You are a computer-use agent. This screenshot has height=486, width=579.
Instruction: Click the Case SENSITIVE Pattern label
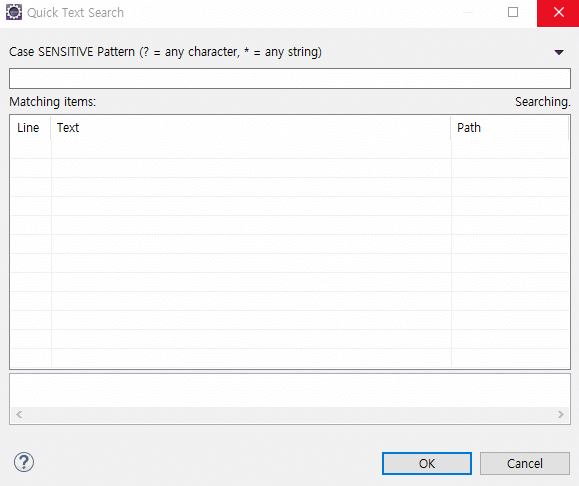pos(165,52)
